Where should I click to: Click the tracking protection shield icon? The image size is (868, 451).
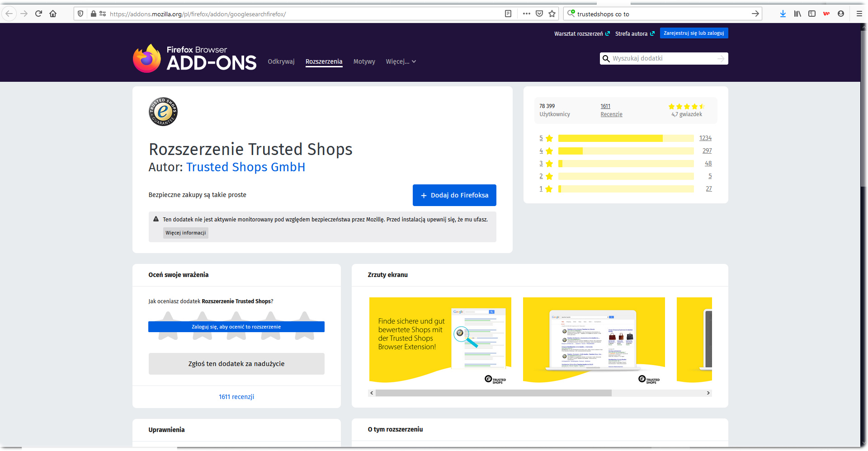(x=80, y=14)
